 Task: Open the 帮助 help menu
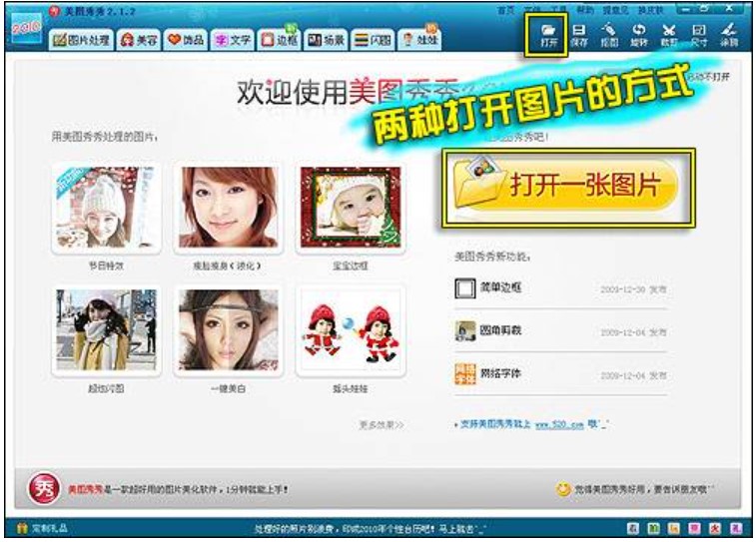585,10
